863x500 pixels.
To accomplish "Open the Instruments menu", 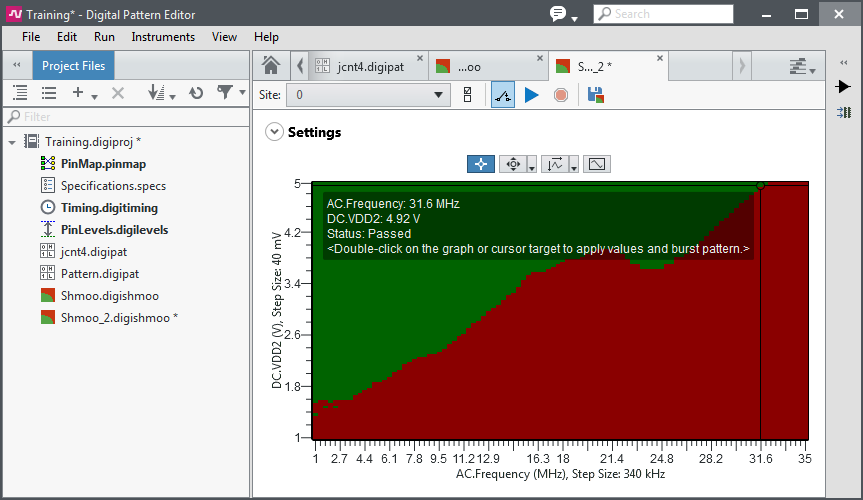I will pos(163,37).
